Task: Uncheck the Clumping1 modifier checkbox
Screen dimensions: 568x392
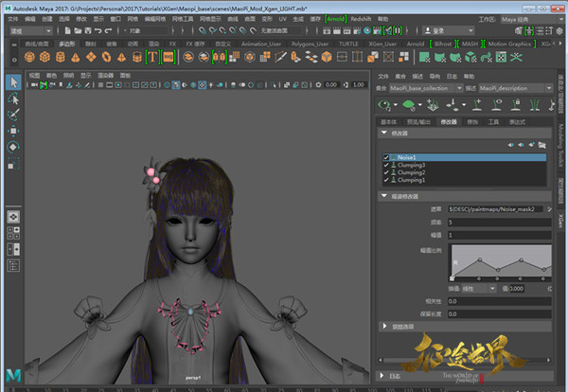Action: point(386,180)
